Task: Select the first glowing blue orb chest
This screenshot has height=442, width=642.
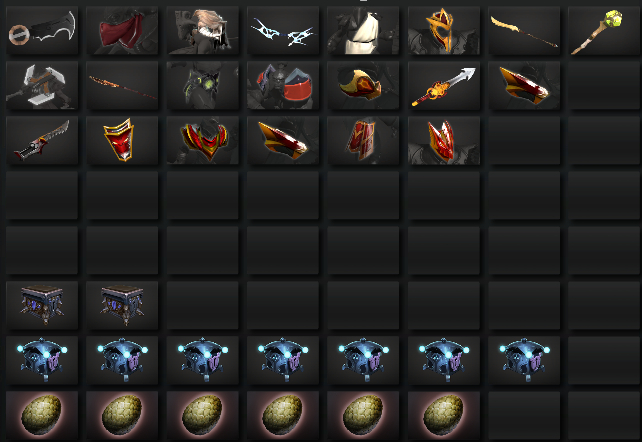Action: click(x=42, y=360)
